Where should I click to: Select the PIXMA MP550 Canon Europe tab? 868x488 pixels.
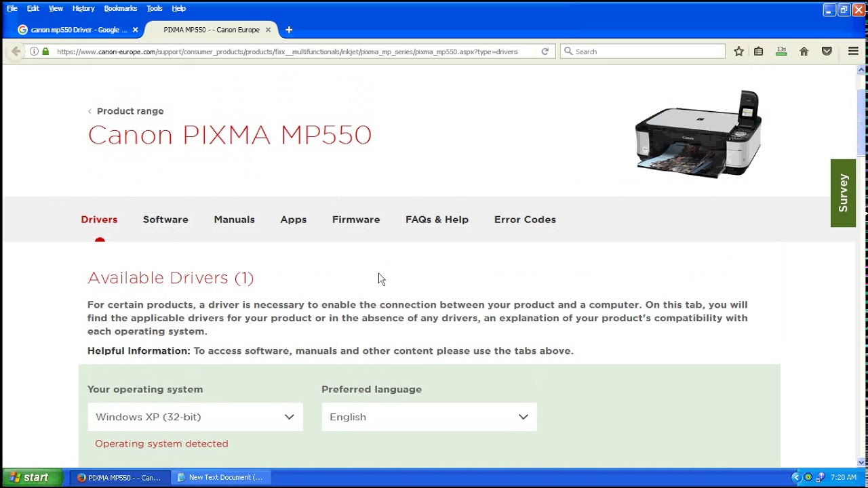click(x=211, y=30)
